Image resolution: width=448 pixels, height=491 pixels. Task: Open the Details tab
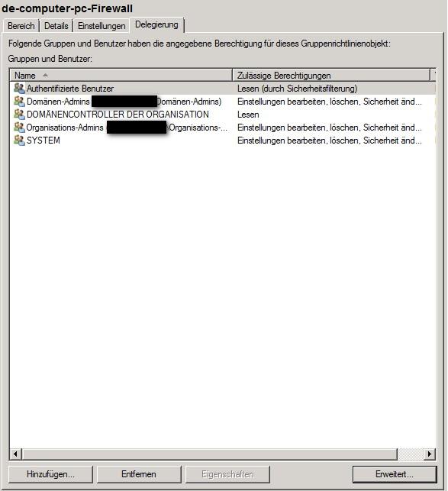[x=56, y=26]
